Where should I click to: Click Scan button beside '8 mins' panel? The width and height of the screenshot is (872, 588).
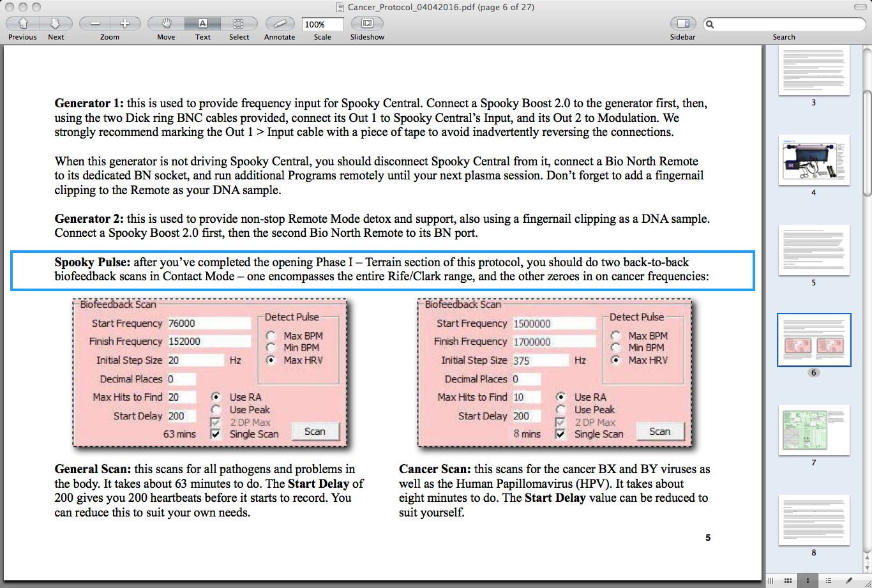click(660, 432)
